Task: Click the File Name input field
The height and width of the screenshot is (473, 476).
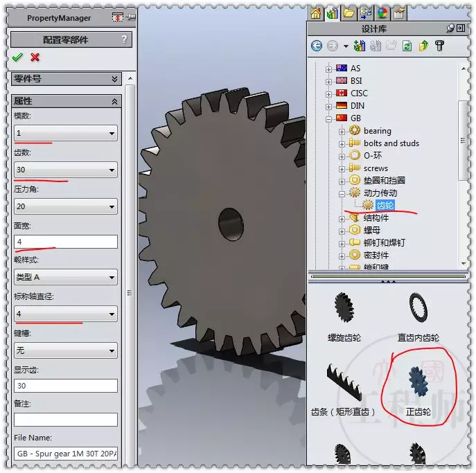Action: click(x=66, y=454)
